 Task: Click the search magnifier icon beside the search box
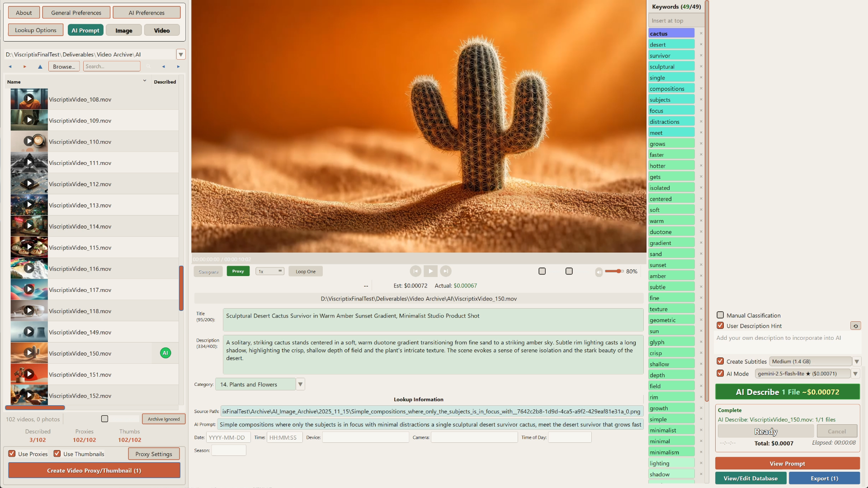coord(149,66)
